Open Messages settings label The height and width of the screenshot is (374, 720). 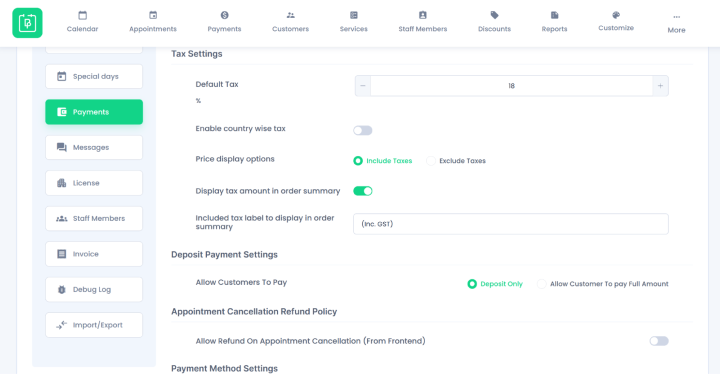[x=91, y=147]
